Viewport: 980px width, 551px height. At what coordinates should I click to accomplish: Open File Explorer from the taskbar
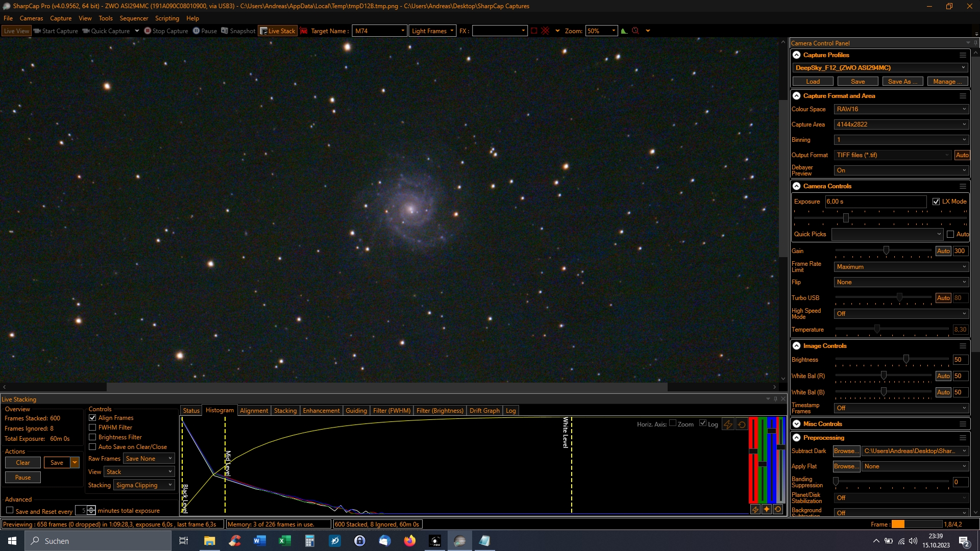click(210, 541)
